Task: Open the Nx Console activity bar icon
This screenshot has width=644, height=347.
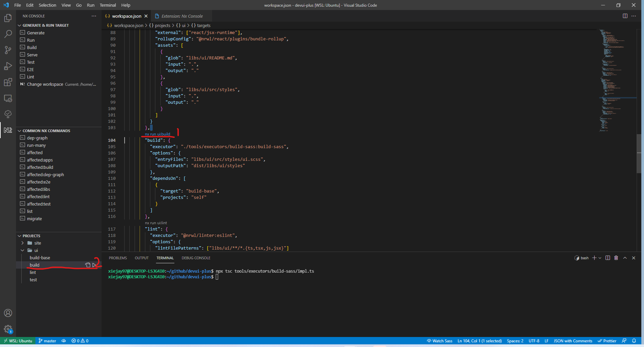Action: coord(8,130)
